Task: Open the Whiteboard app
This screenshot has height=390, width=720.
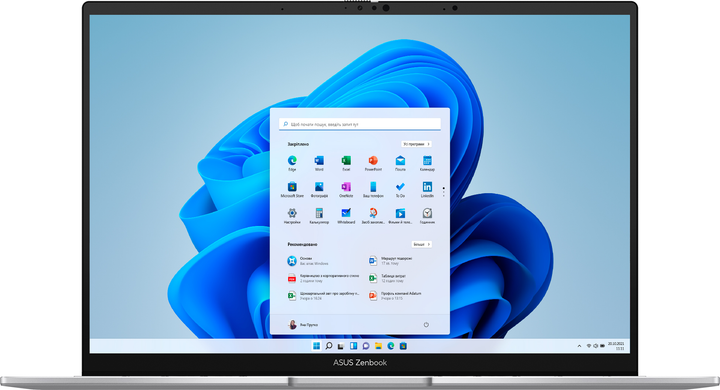Action: click(346, 216)
